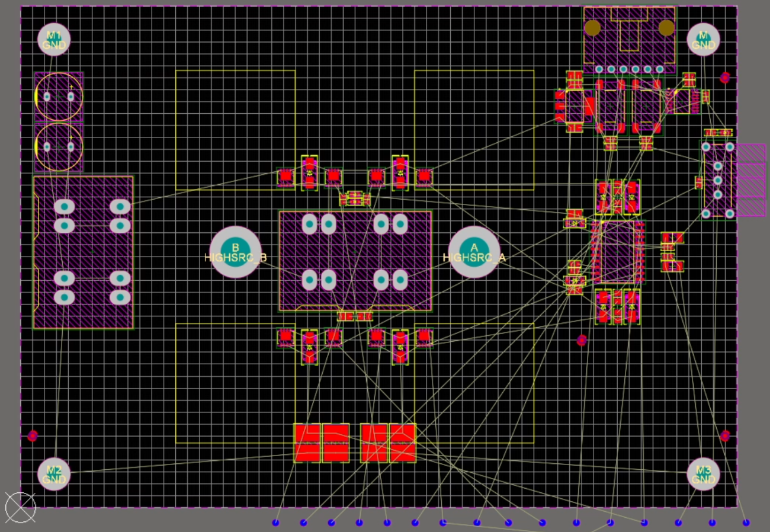Screen dimensions: 770x532
Task: Select the magenta via above M2 GND
Action: click(33, 435)
